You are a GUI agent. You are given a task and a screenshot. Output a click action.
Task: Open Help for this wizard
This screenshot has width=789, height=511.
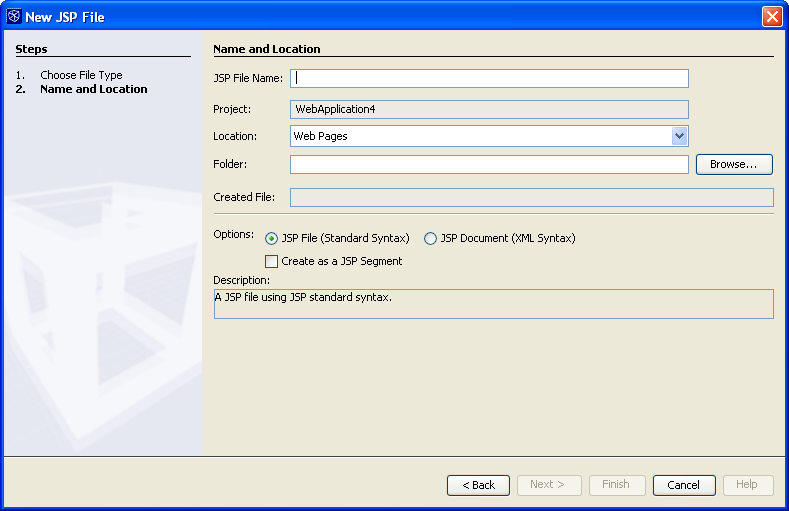click(x=747, y=485)
